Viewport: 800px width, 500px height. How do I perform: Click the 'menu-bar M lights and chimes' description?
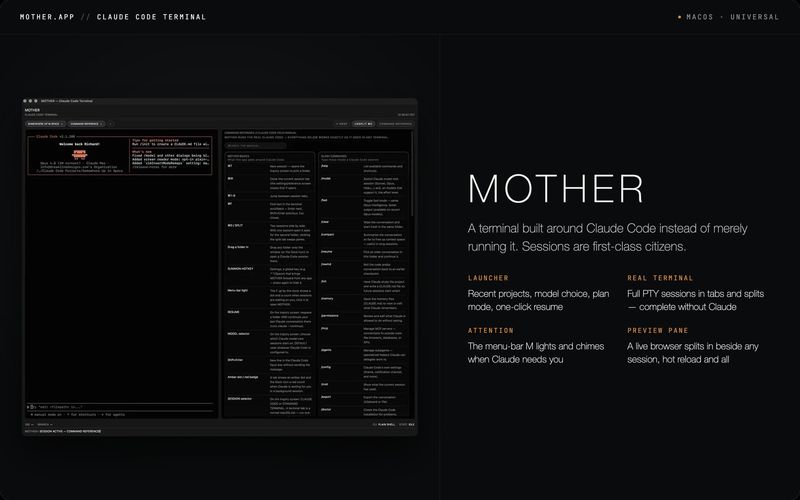coord(536,353)
